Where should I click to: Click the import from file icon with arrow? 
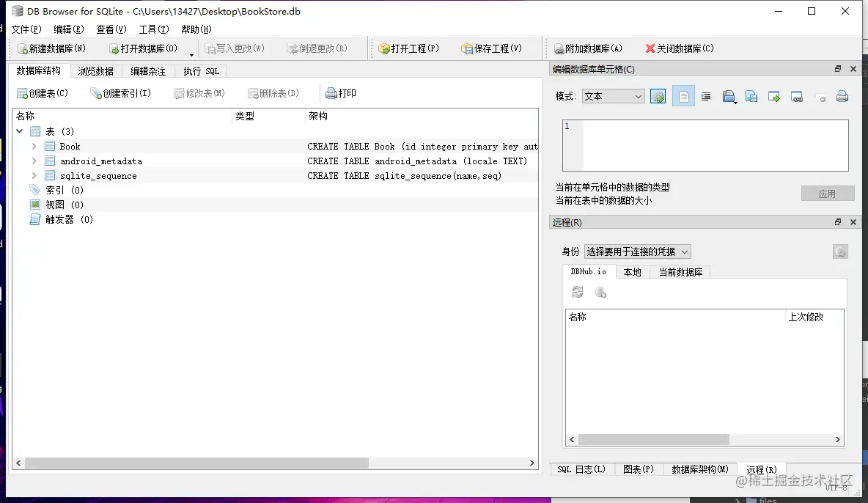point(729,96)
